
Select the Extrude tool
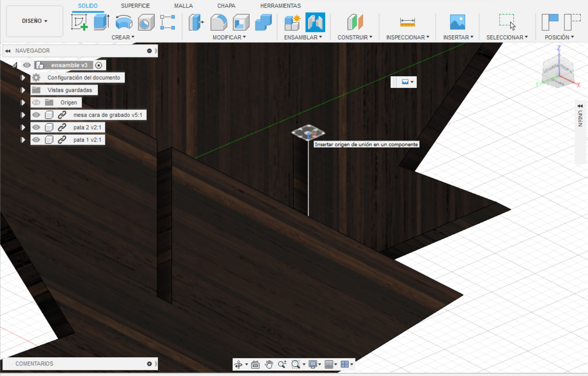[x=102, y=22]
